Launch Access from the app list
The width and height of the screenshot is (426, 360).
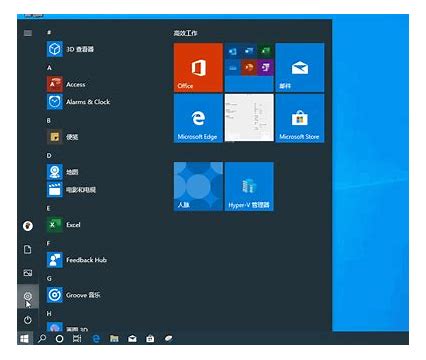(66, 84)
